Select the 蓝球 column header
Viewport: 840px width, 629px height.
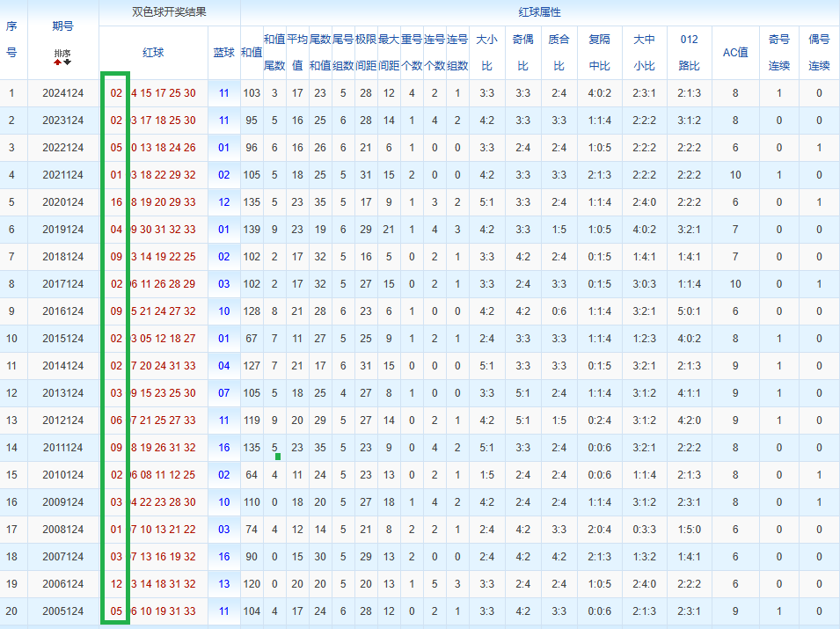coord(224,53)
